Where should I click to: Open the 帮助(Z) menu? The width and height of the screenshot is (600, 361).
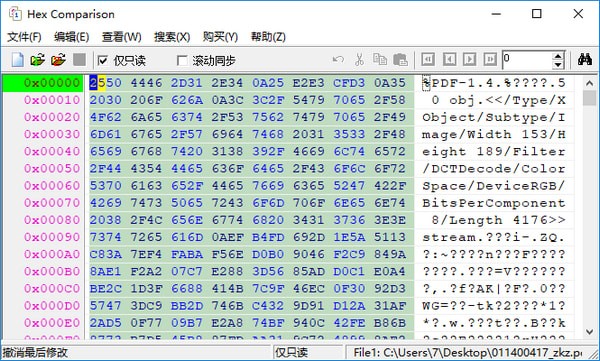(268, 37)
